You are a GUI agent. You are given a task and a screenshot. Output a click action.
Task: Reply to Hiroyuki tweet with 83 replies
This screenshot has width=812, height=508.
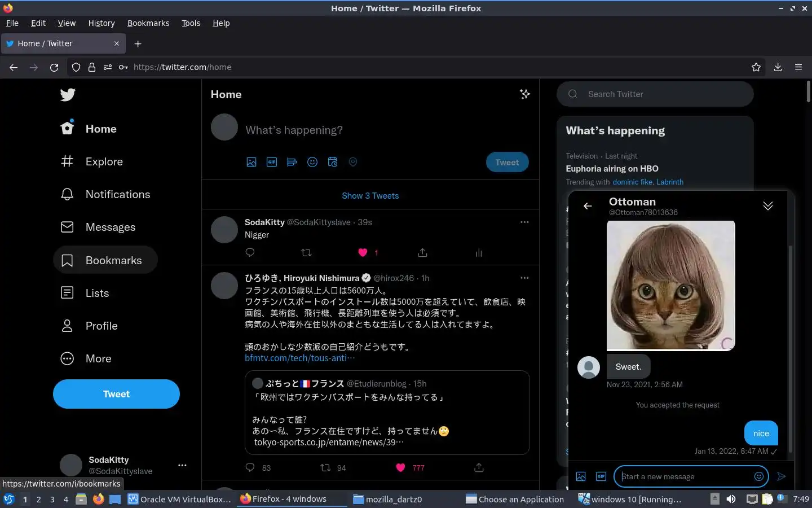coord(250,467)
